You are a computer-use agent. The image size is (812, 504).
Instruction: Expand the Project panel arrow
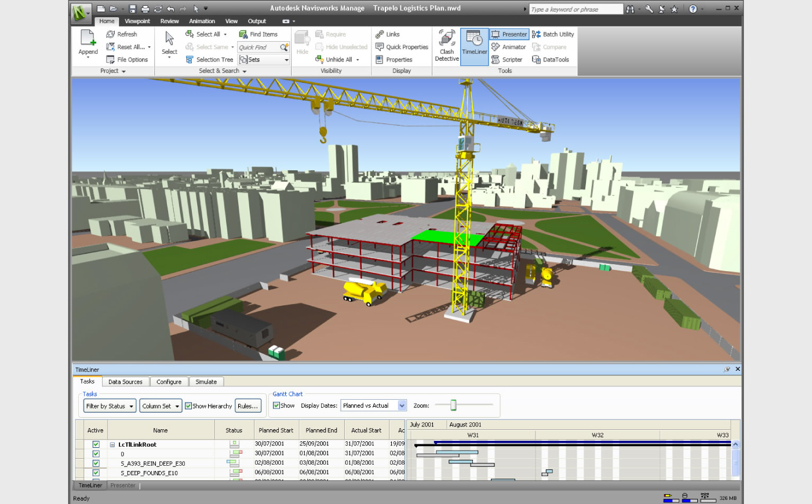[123, 71]
